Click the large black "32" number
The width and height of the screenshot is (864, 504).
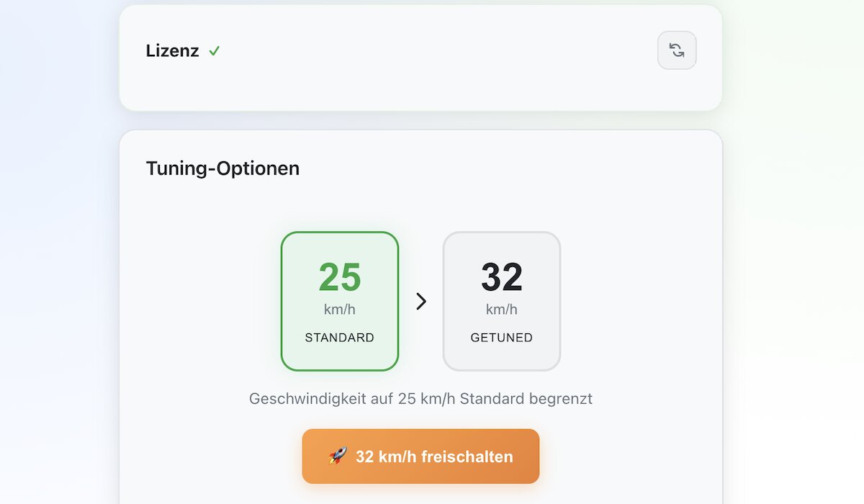pyautogui.click(x=502, y=277)
